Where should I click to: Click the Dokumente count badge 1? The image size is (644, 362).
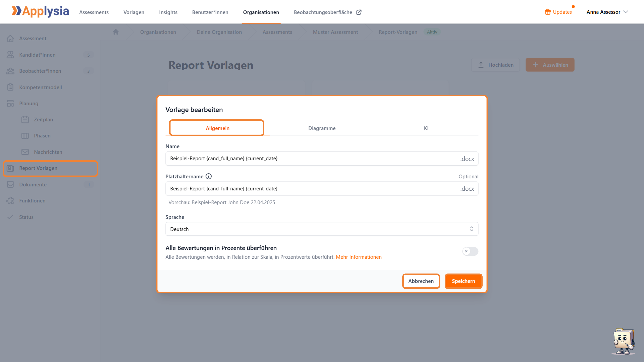(89, 185)
